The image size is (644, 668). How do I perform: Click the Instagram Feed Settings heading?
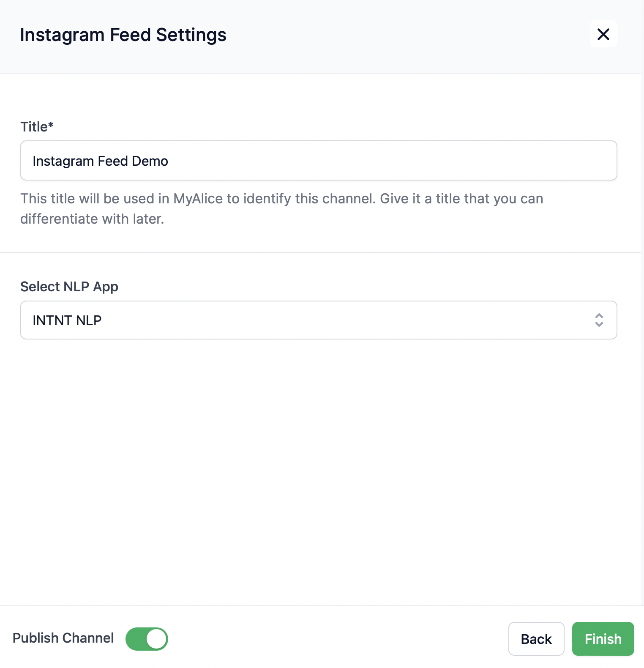point(123,35)
